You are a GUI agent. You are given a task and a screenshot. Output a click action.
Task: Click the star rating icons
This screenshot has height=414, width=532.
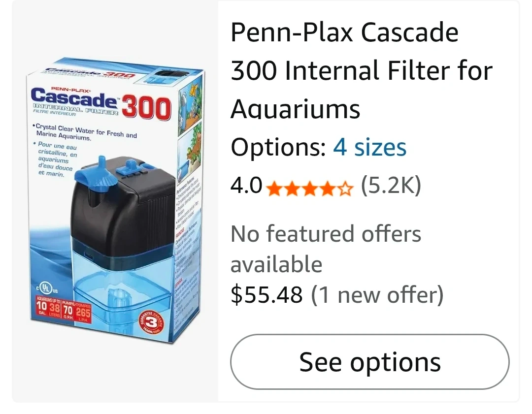[x=309, y=189]
